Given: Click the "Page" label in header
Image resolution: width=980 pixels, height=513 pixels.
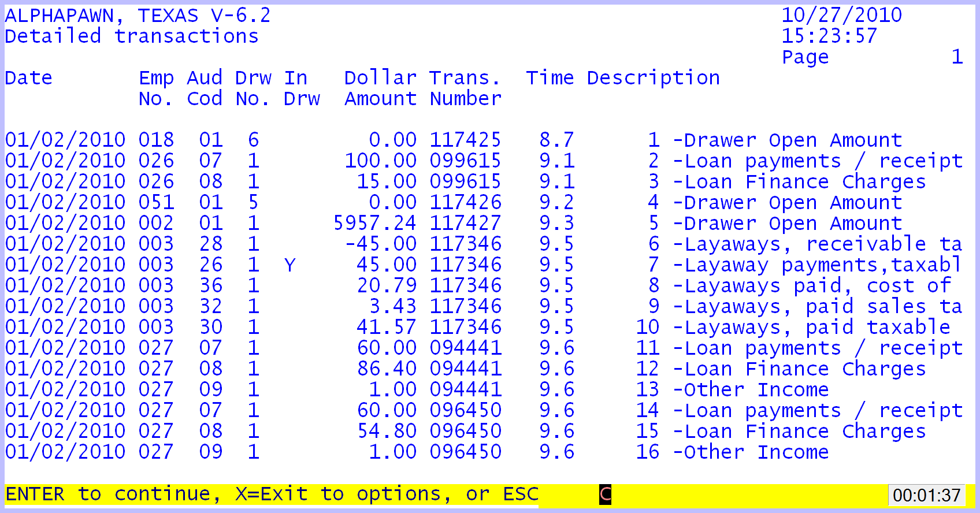Looking at the screenshot, I should coord(805,57).
